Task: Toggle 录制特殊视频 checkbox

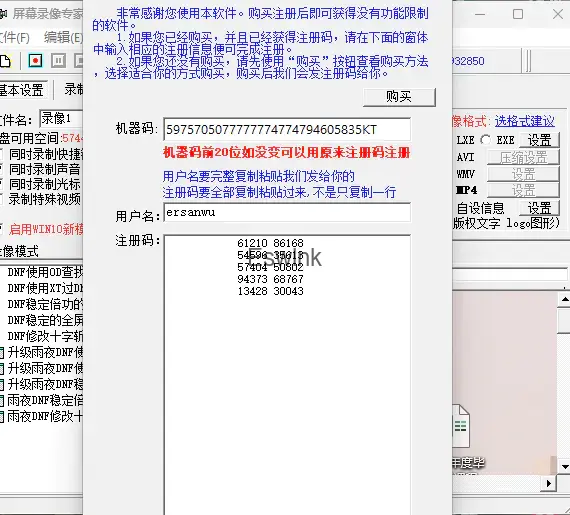Action: 1,199
